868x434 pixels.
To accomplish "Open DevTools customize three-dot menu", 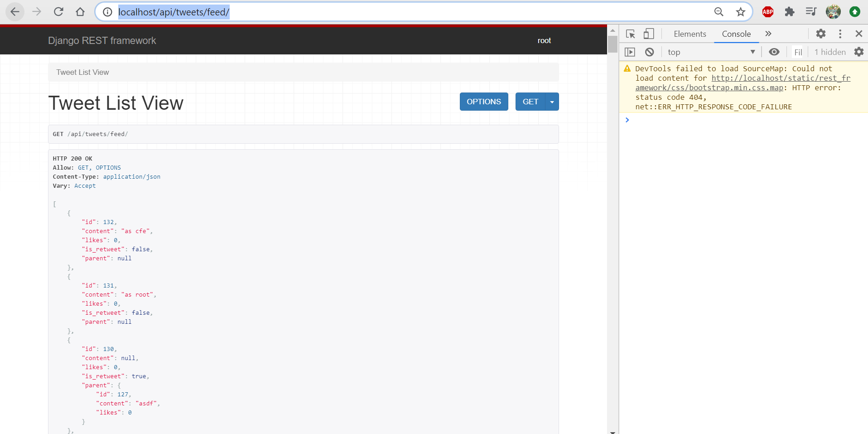I will tap(840, 34).
